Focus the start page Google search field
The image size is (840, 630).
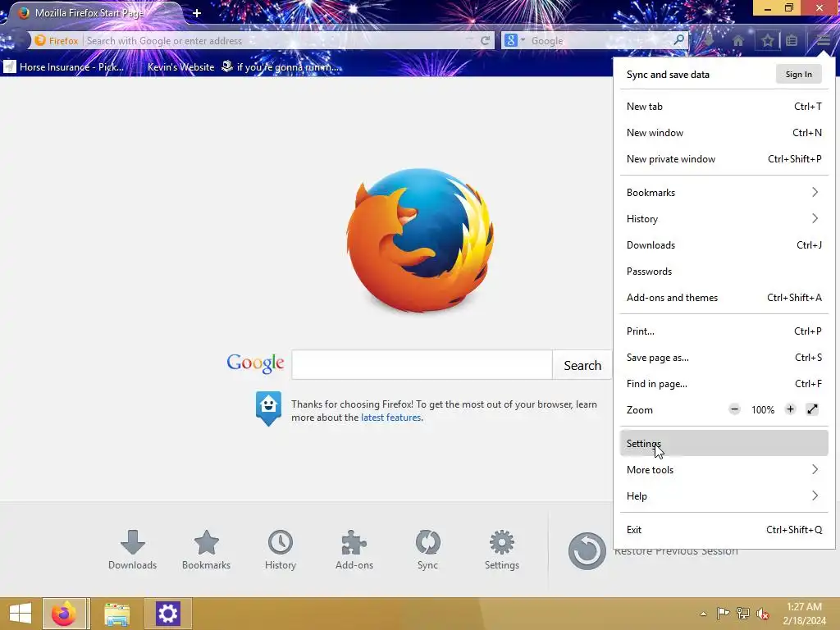click(x=422, y=365)
